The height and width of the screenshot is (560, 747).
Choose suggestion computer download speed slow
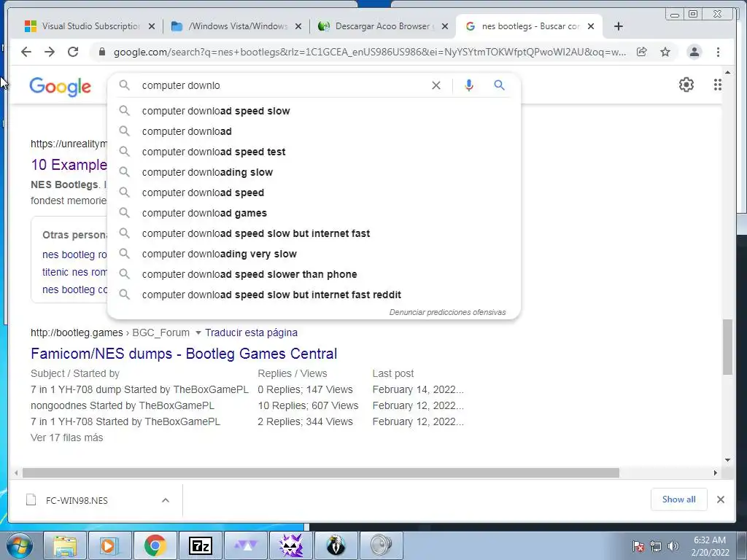(x=314, y=111)
